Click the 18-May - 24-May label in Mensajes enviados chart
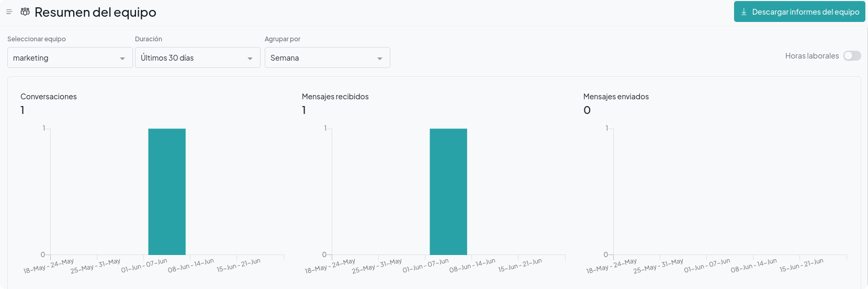 tap(611, 265)
